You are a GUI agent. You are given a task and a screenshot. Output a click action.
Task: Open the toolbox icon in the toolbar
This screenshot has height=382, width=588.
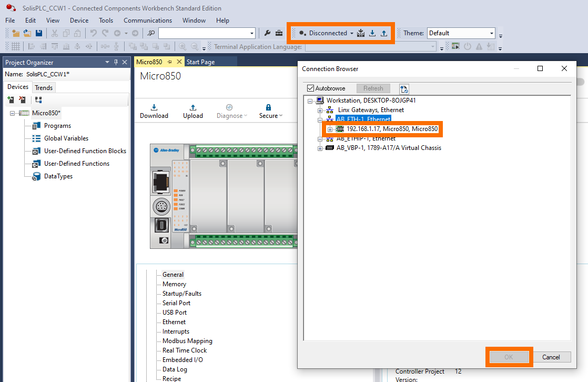click(x=279, y=33)
